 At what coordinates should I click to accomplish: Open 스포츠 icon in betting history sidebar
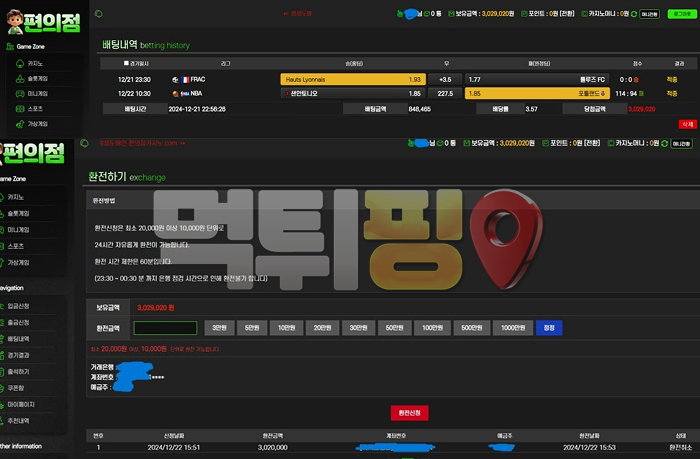(20, 108)
